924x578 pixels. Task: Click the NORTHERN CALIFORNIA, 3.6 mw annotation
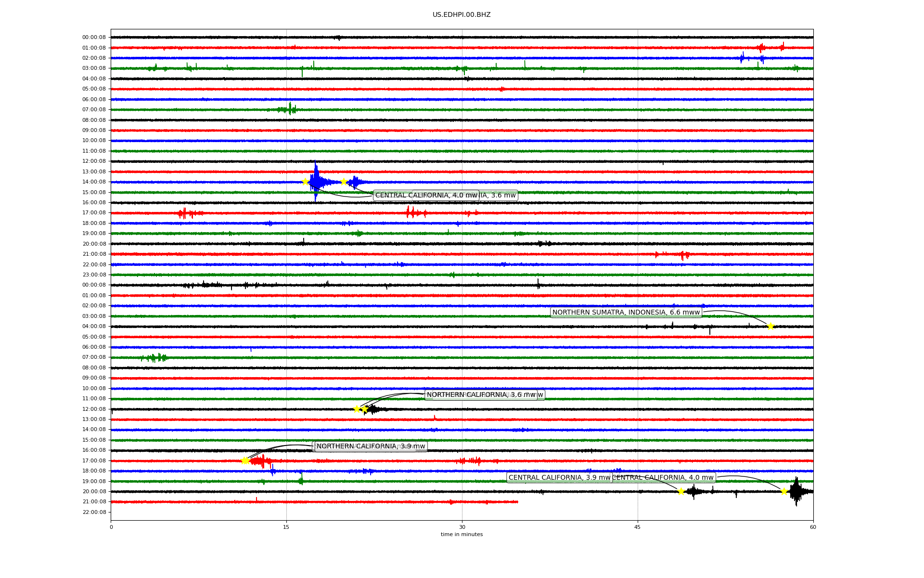(x=481, y=395)
